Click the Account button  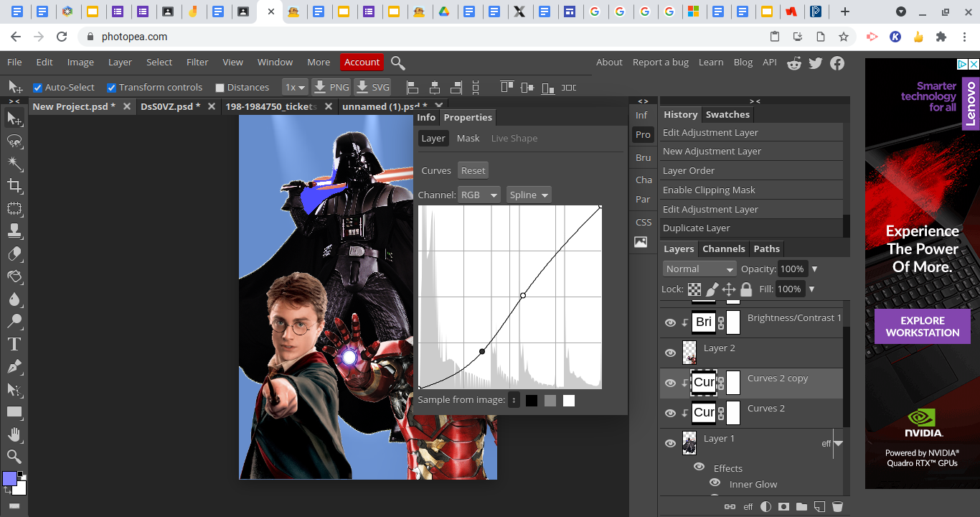pyautogui.click(x=362, y=62)
